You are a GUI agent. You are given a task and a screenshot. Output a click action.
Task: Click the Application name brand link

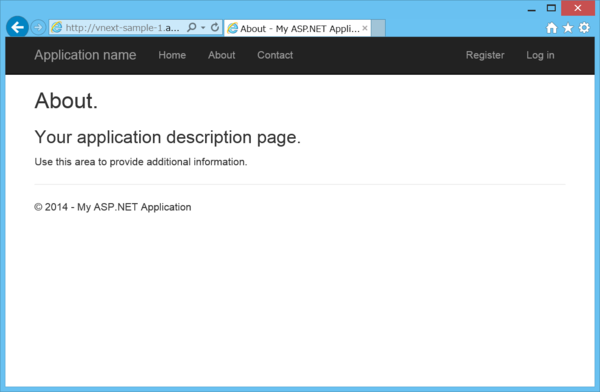pyautogui.click(x=85, y=55)
